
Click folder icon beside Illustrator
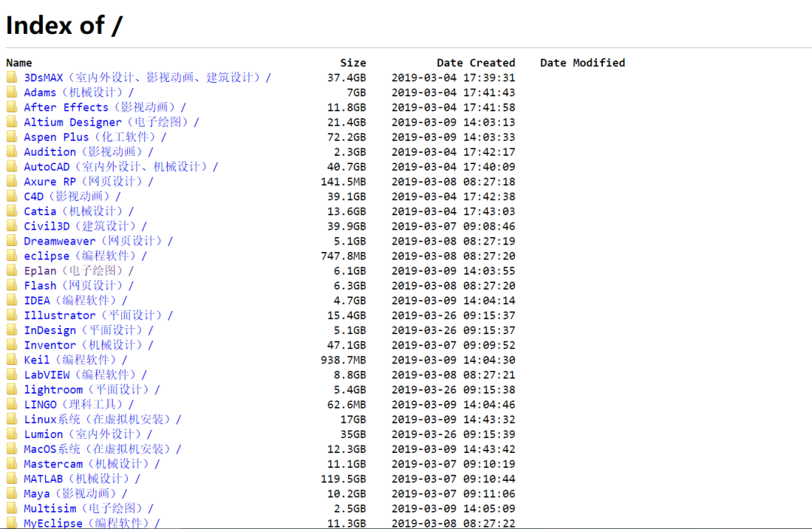12,315
